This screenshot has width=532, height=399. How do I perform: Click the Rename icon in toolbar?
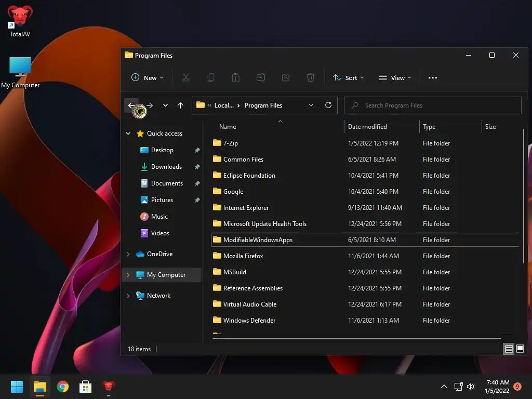[x=261, y=78]
